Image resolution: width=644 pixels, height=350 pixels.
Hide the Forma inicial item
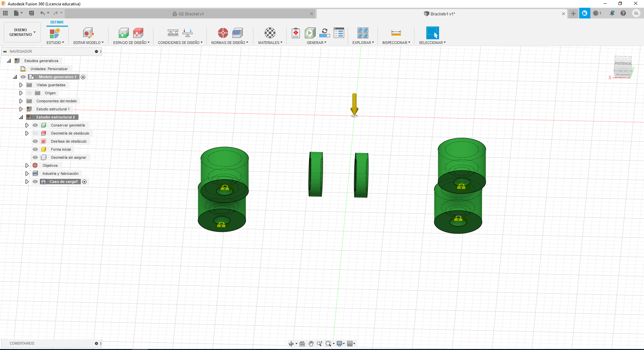(x=35, y=149)
